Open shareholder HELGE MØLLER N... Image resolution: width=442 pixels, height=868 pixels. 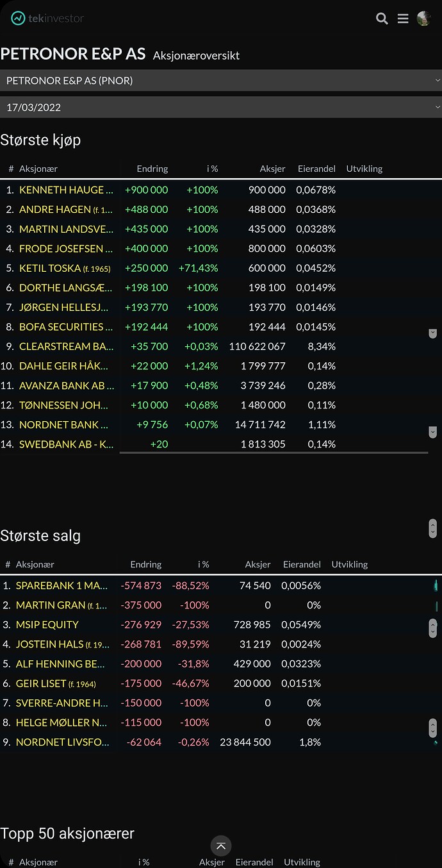tap(62, 722)
